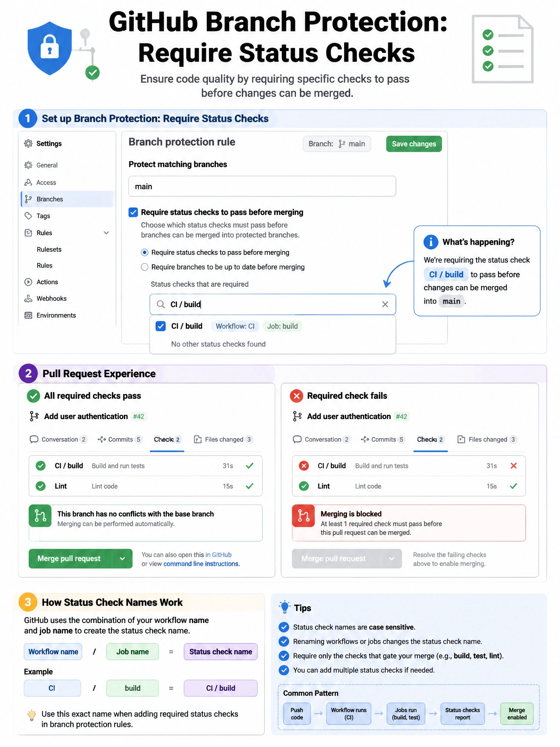Switch to Files changed tab in failing PR panel

(x=487, y=439)
